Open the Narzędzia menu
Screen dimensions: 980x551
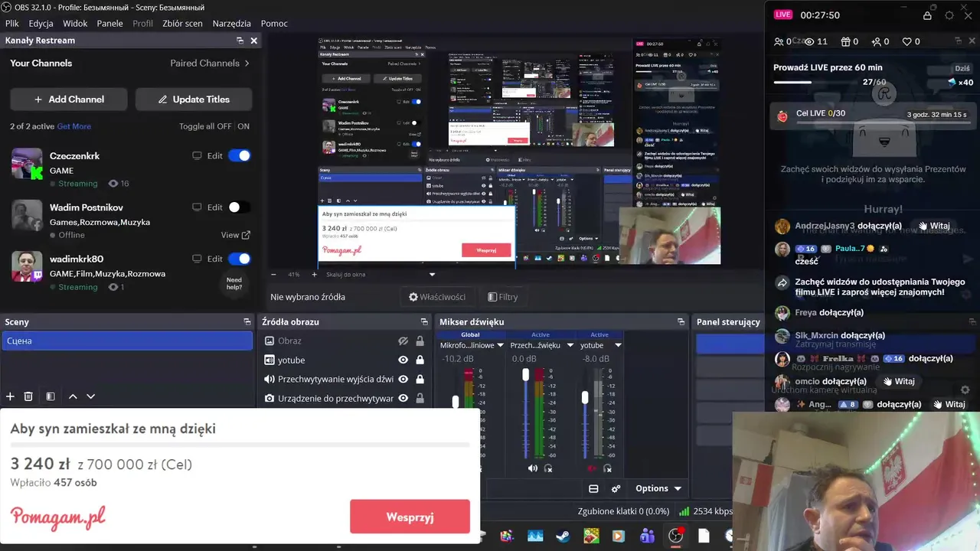click(232, 23)
